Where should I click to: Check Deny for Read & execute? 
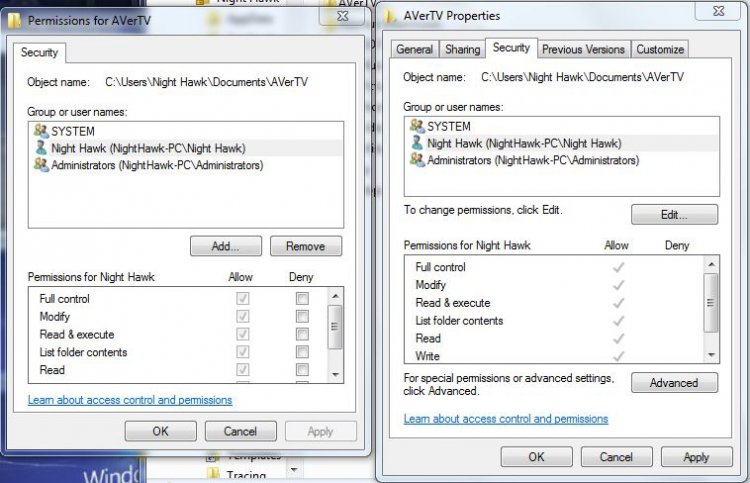302,334
